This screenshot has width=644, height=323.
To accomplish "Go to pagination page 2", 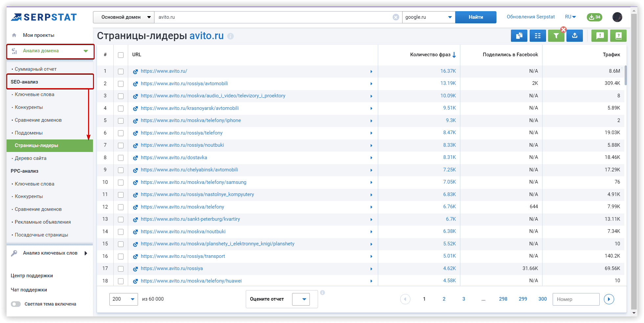I will [444, 299].
